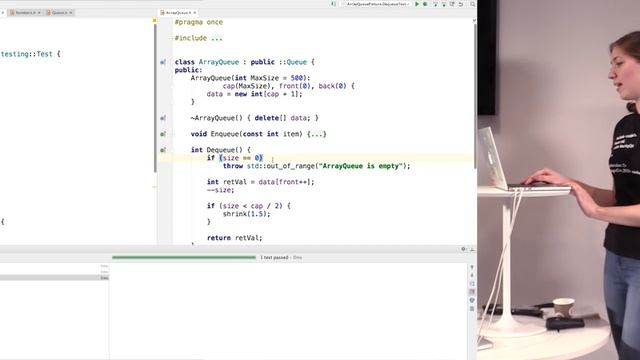Click 'testing::Test {' in left editor
The width and height of the screenshot is (640, 360).
(30, 54)
